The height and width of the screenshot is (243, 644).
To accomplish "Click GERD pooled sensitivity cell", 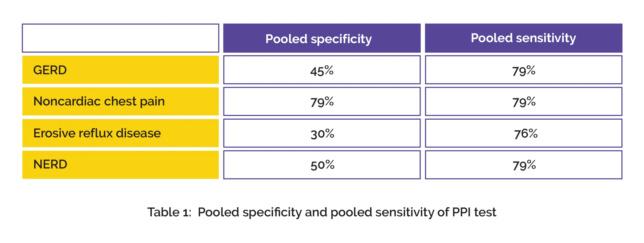I will pos(523,71).
